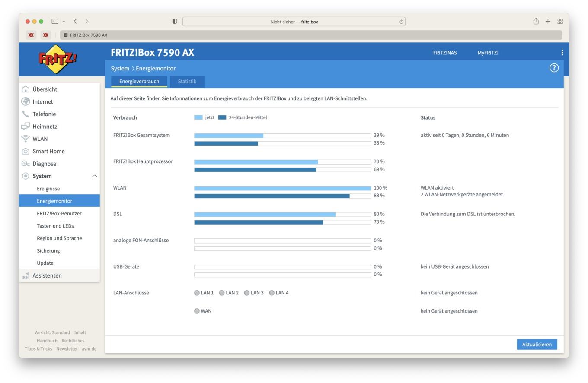Click System in the breadcrumb

click(120, 68)
